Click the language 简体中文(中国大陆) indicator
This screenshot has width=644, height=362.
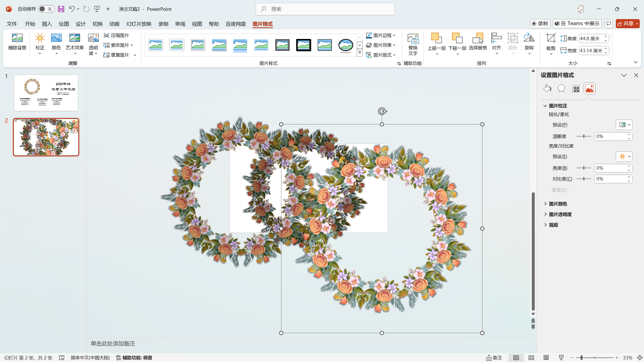90,357
